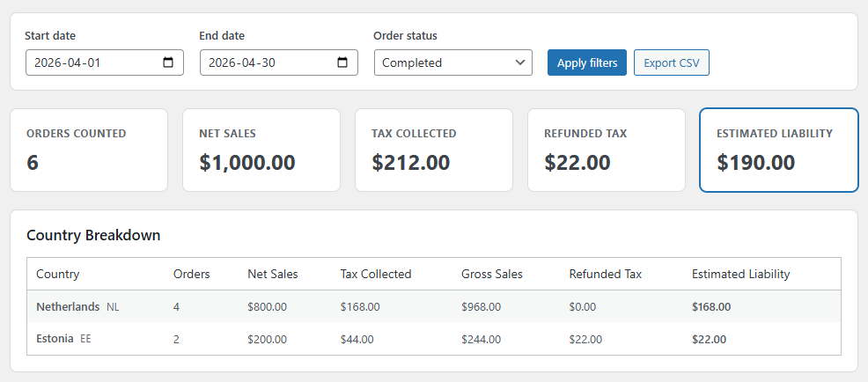Click Estonia order count 2
The image size is (868, 382).
click(x=177, y=340)
